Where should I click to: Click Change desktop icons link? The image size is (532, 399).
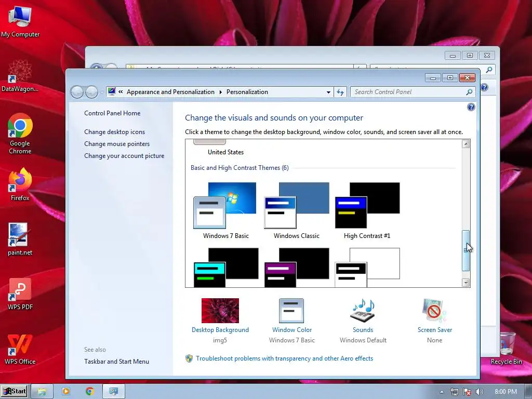tap(114, 131)
